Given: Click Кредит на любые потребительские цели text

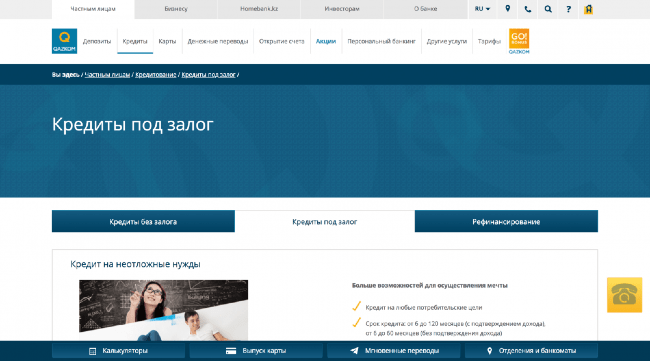Looking at the screenshot, I should pos(424,308).
